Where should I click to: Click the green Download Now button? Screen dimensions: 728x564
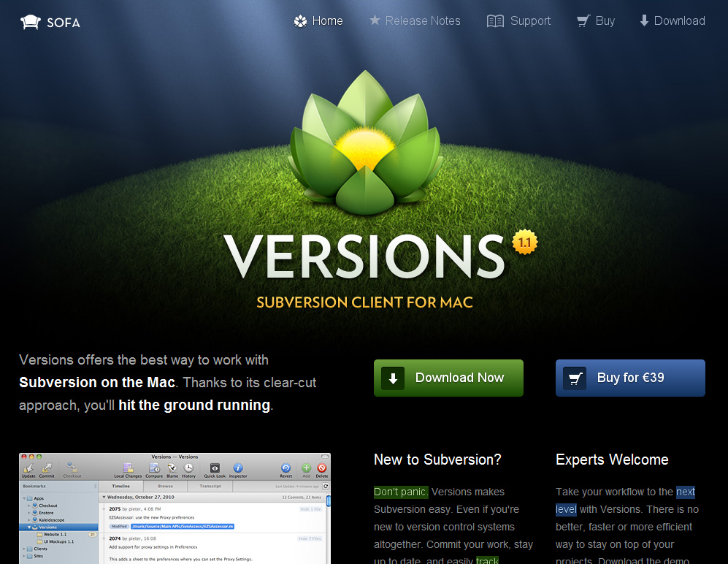point(448,378)
